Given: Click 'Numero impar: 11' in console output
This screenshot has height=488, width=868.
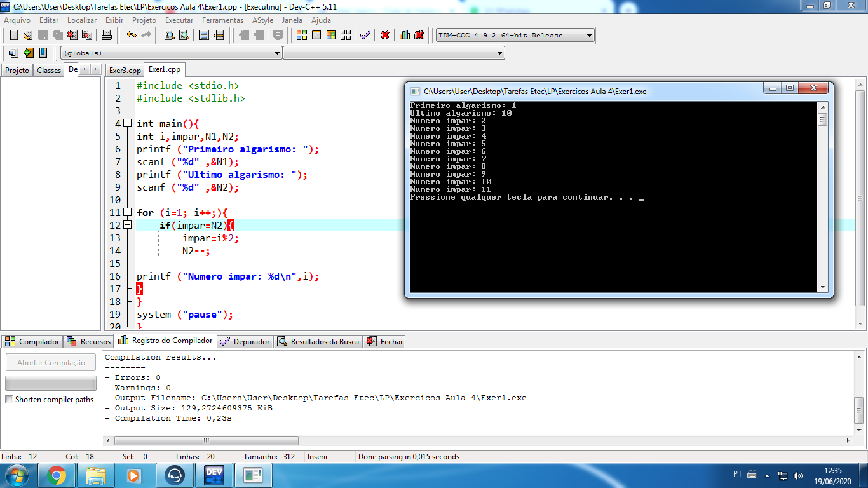Looking at the screenshot, I should pyautogui.click(x=451, y=189).
